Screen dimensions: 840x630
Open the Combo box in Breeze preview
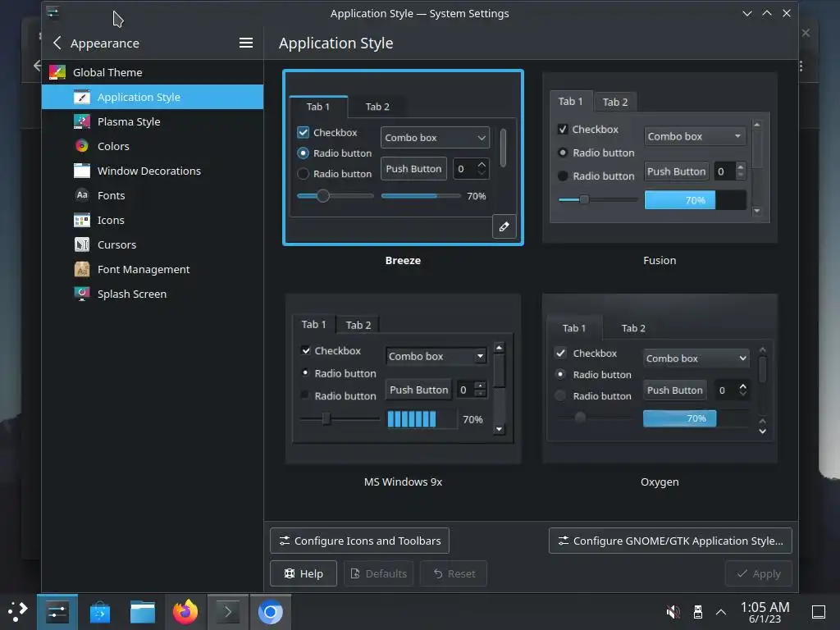pos(435,138)
